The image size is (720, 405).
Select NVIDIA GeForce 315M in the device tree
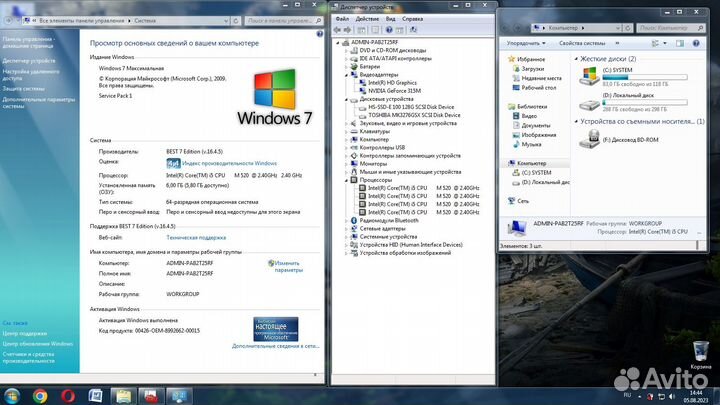point(394,91)
